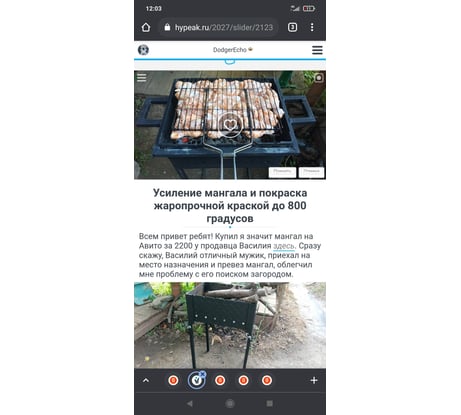This screenshot has width=461, height=415.
Task: Tap the Android back navigation button
Action: point(190,403)
